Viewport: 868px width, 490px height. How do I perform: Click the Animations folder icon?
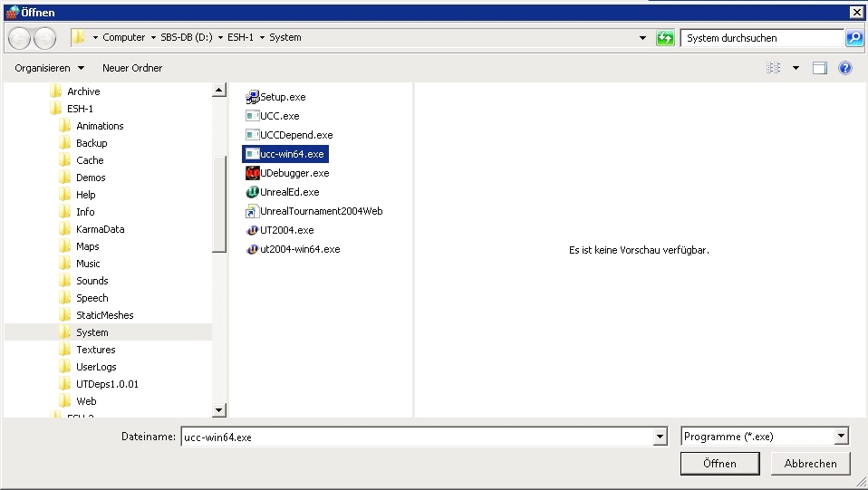coord(64,125)
